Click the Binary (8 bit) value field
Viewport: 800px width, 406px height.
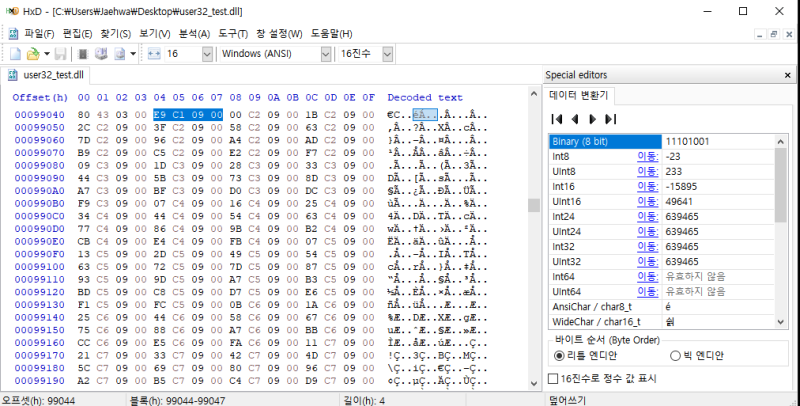tap(718, 141)
